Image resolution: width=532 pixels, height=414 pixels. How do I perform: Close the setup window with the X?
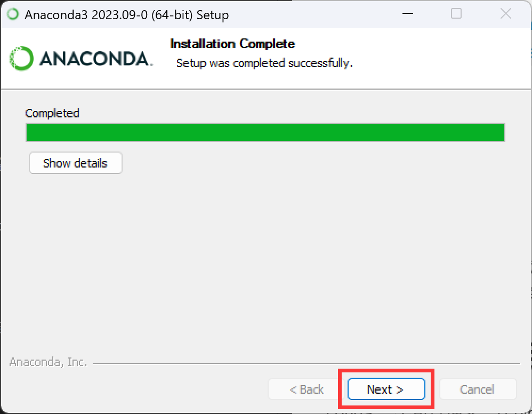[x=505, y=13]
